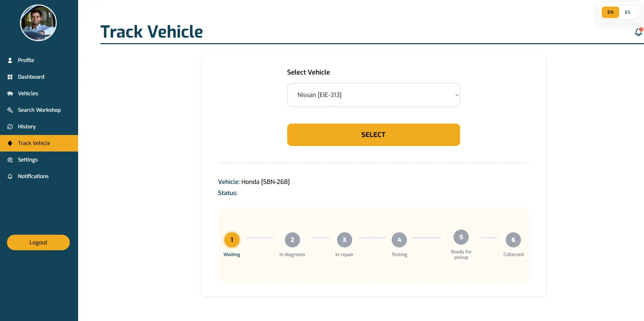Viewport: 644px width, 321px height.
Task: Click the Dashboard grid icon
Action: point(10,77)
